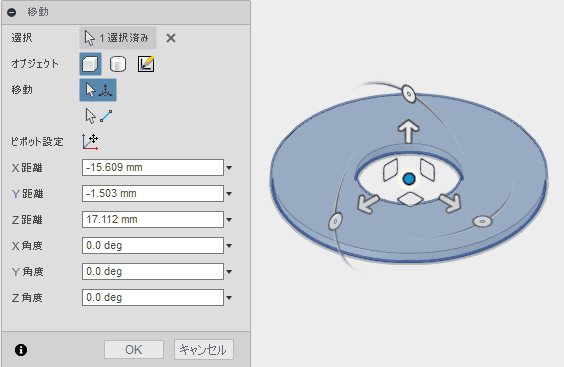Clear the selection with the X icon
This screenshot has height=367, width=564.
171,38
